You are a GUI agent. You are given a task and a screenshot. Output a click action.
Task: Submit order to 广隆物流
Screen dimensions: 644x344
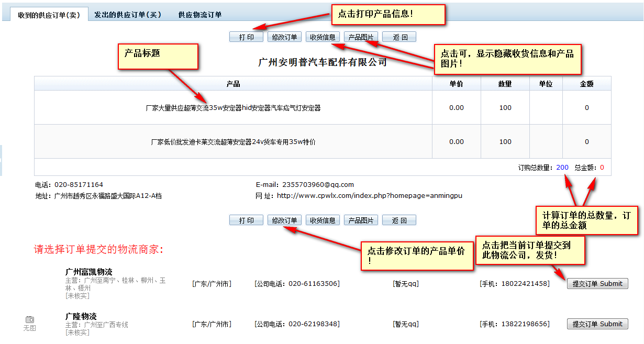[597, 324]
